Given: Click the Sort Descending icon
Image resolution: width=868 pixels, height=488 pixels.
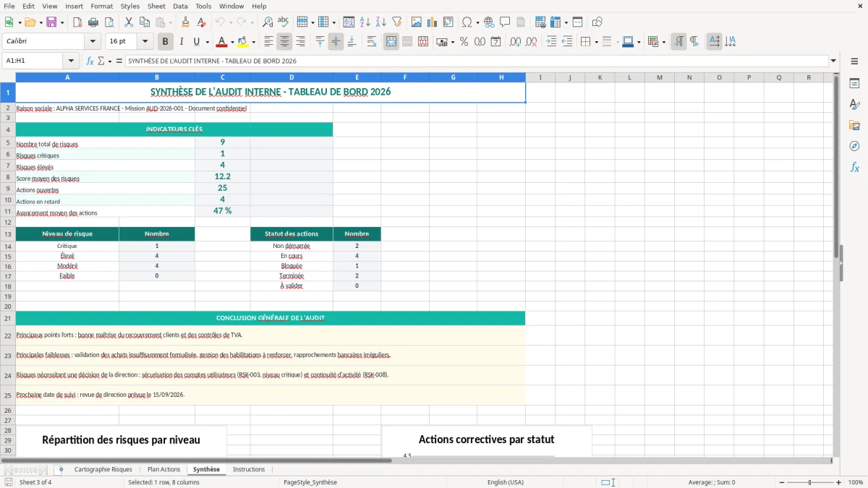Looking at the screenshot, I should tap(381, 22).
